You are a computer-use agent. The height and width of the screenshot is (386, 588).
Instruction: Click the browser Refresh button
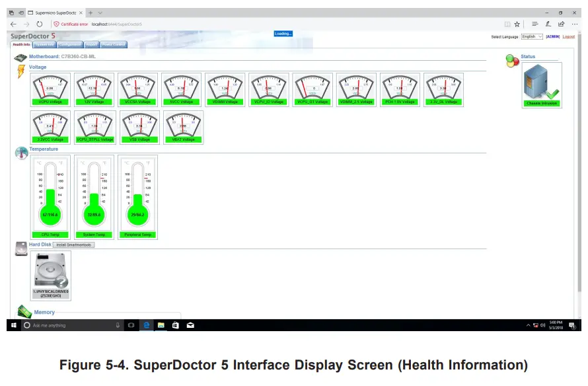click(x=40, y=24)
